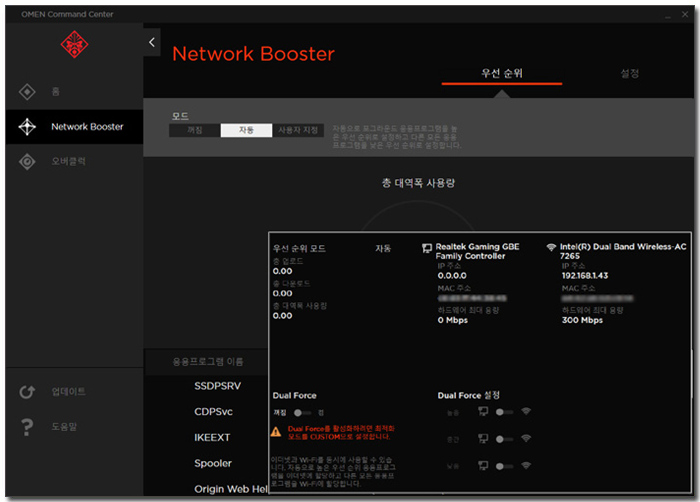
Task: Select the 자동 mode option
Action: click(x=246, y=130)
